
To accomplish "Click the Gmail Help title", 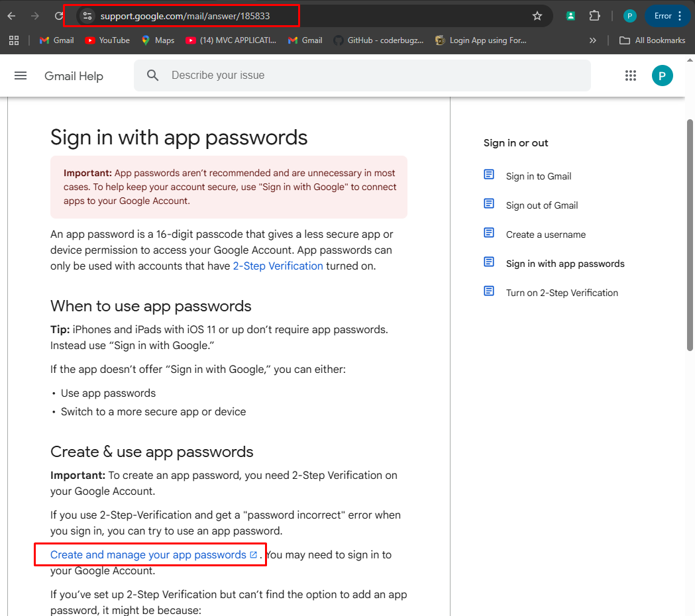I will pos(74,76).
